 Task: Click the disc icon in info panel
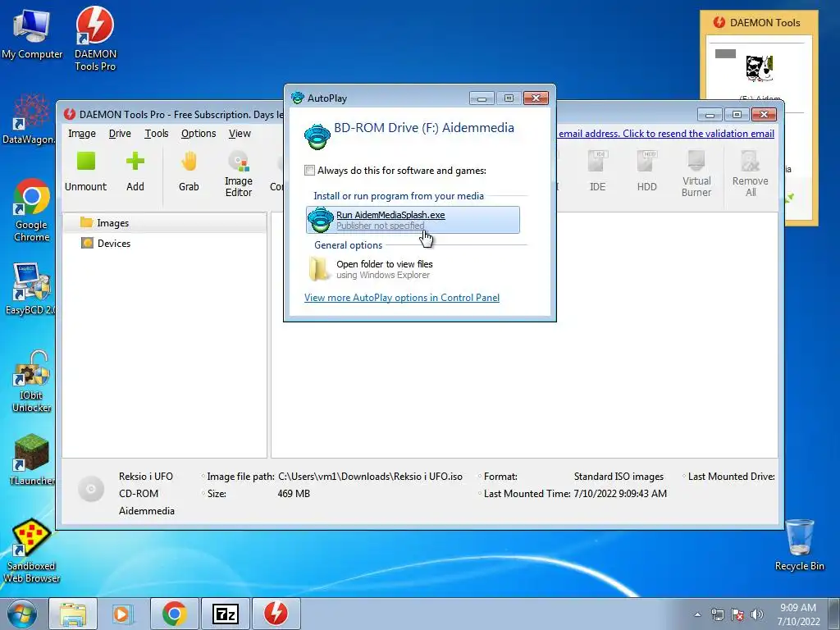[91, 489]
